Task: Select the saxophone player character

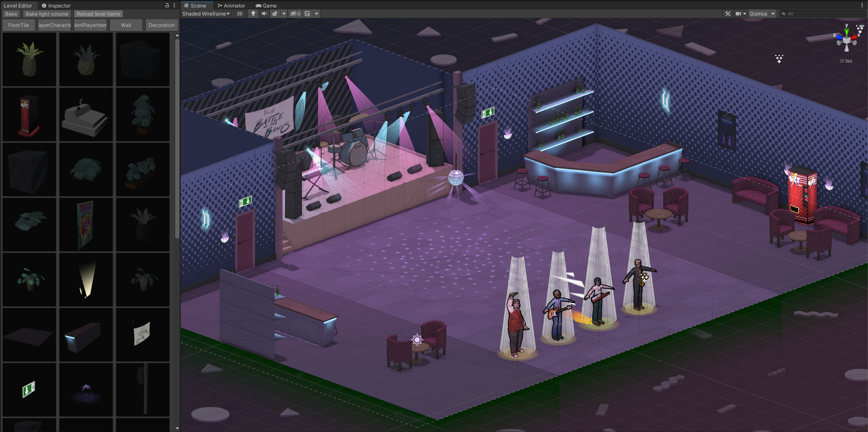Action: click(x=638, y=284)
